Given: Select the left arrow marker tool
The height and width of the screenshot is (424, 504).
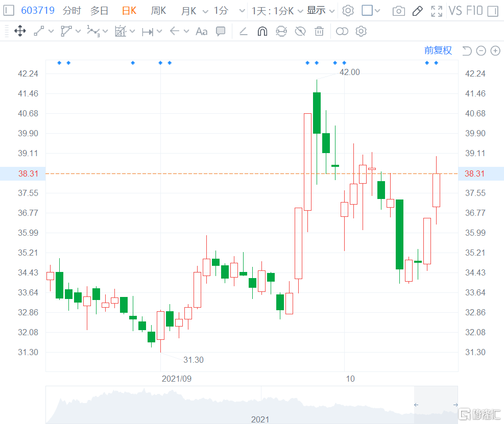Looking at the screenshot, I should (x=174, y=31).
